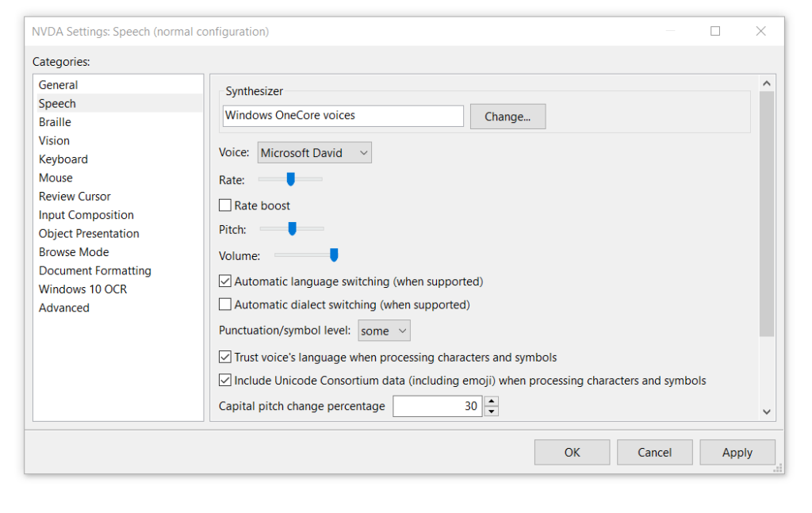812x513 pixels.
Task: Click scrollbar down arrow in settings panel
Action: [767, 412]
